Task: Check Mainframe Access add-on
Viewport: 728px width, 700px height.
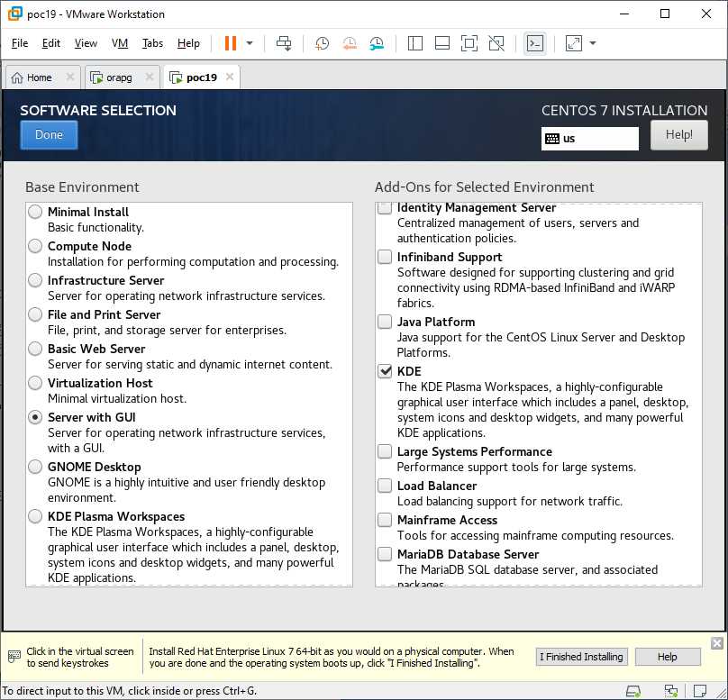Action: [385, 520]
